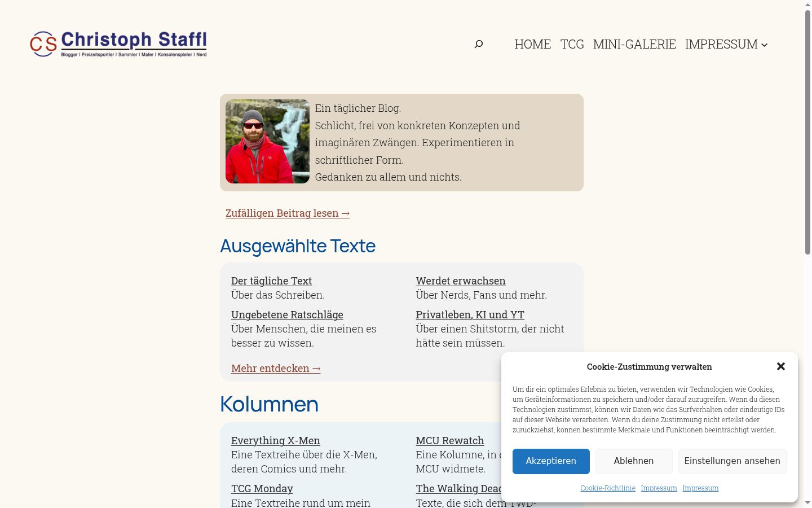Follow the Mehr entdecken link

(276, 368)
